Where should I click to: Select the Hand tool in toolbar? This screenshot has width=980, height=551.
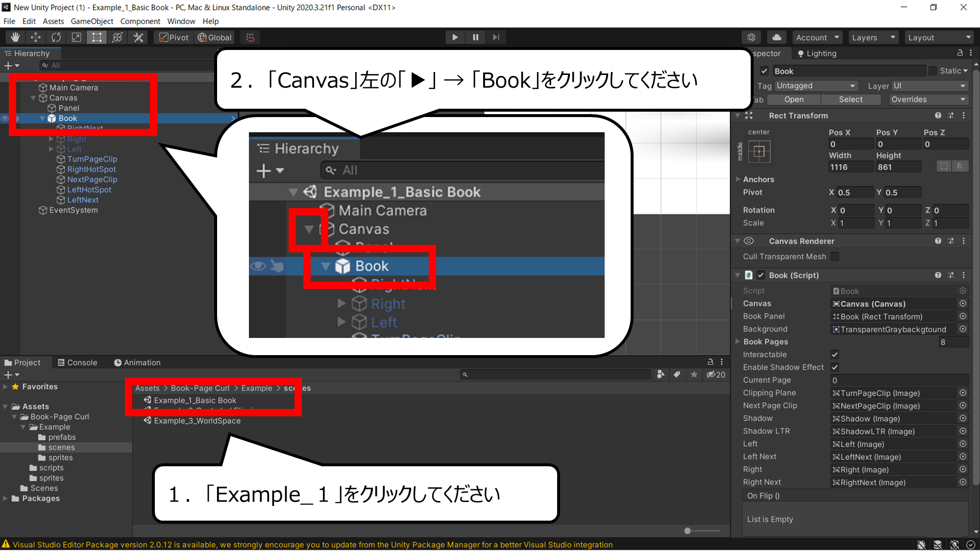click(15, 37)
